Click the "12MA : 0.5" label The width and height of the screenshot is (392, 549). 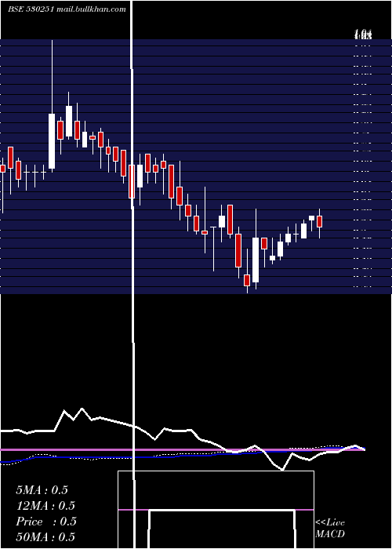(45, 506)
